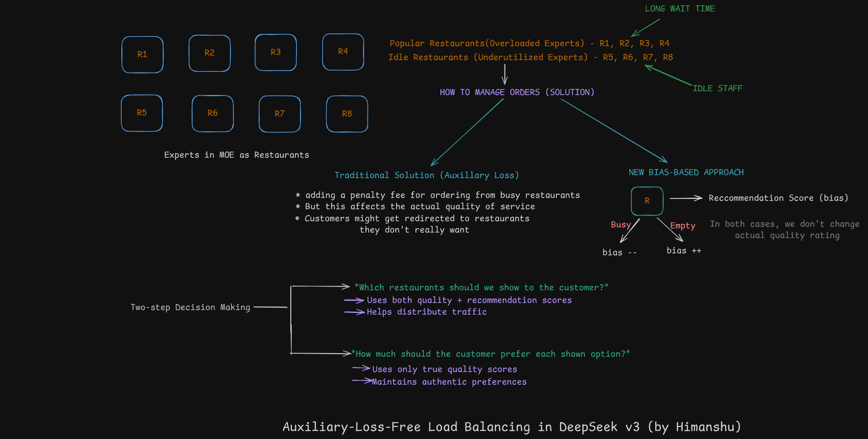Click 'Traditional Solution (Auxillary Loss)' text
868x439 pixels.
tap(426, 175)
